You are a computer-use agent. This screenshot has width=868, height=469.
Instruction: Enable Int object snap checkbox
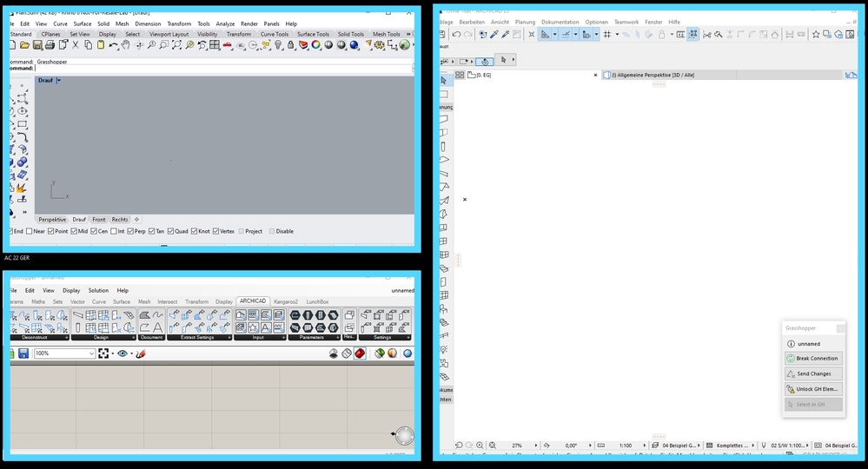point(114,231)
